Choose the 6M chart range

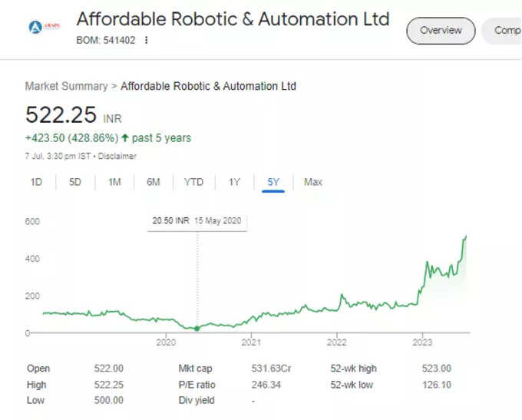pyautogui.click(x=153, y=182)
